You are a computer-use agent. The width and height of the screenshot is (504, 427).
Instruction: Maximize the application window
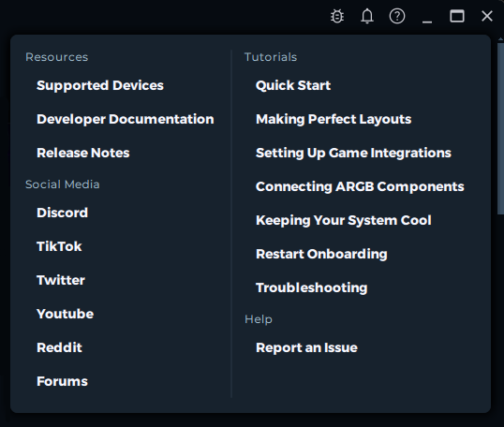pyautogui.click(x=457, y=16)
